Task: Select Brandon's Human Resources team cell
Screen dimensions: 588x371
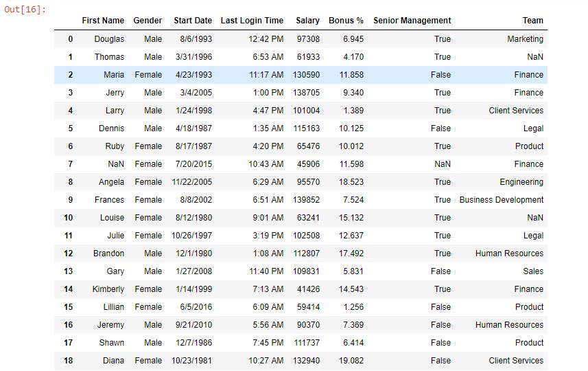Action: tap(509, 254)
